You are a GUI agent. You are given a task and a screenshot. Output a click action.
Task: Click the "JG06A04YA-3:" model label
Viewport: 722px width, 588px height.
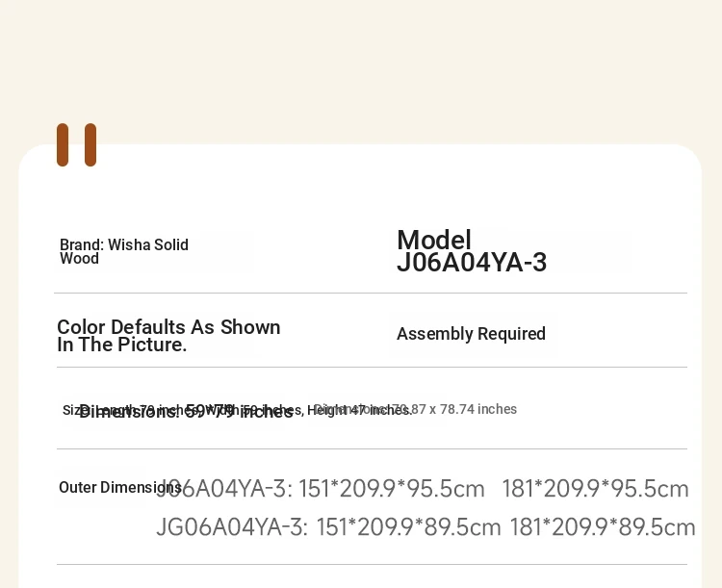[x=232, y=526]
